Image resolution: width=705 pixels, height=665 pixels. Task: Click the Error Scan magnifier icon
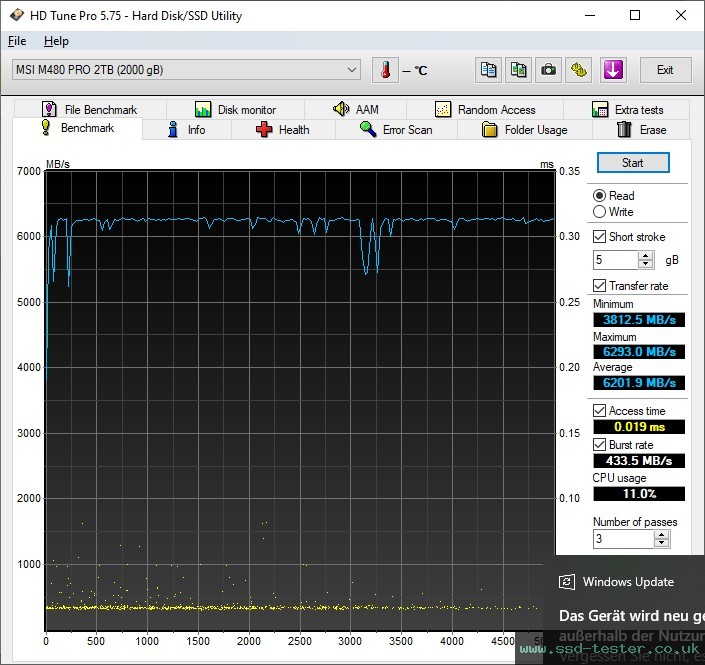pyautogui.click(x=368, y=129)
